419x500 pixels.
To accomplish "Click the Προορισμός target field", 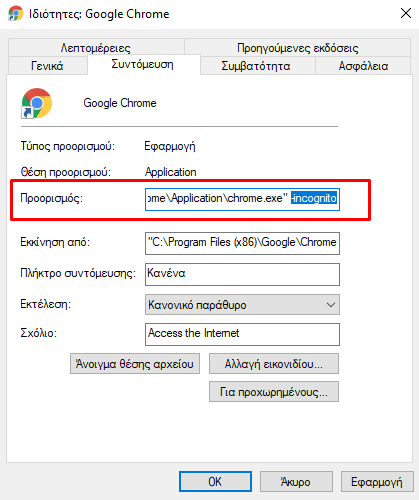I will coord(242,199).
